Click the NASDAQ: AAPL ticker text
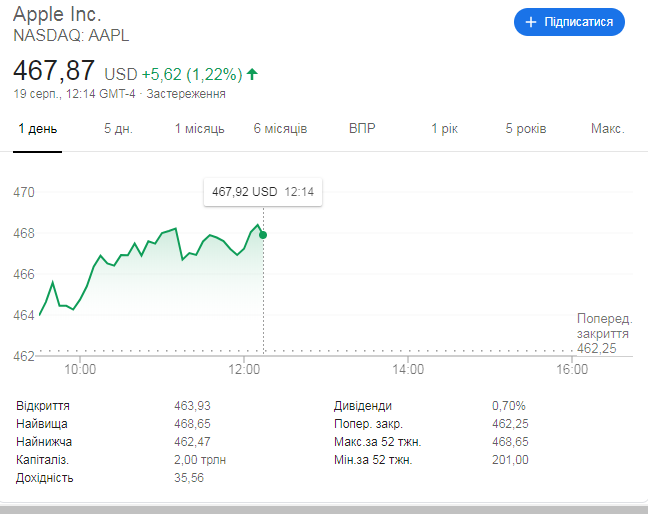 [x=71, y=36]
